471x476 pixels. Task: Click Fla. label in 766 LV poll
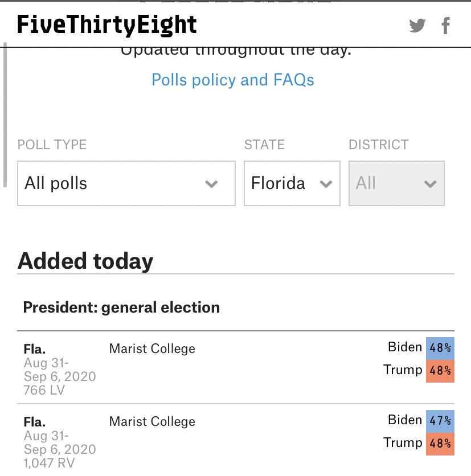coord(34,349)
